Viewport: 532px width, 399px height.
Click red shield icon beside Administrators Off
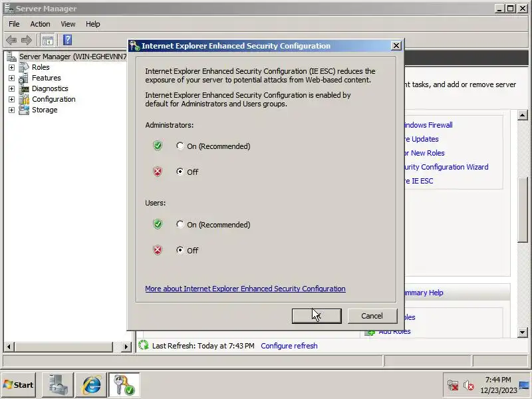click(158, 172)
